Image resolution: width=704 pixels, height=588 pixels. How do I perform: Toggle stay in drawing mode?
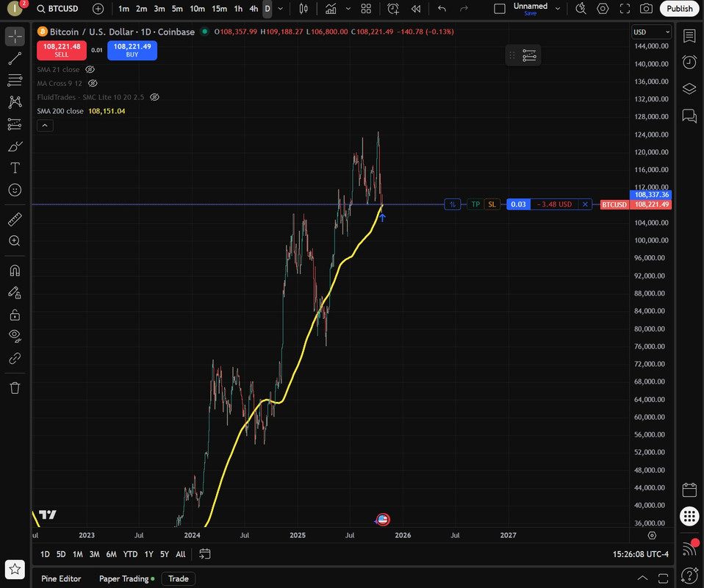(x=15, y=293)
